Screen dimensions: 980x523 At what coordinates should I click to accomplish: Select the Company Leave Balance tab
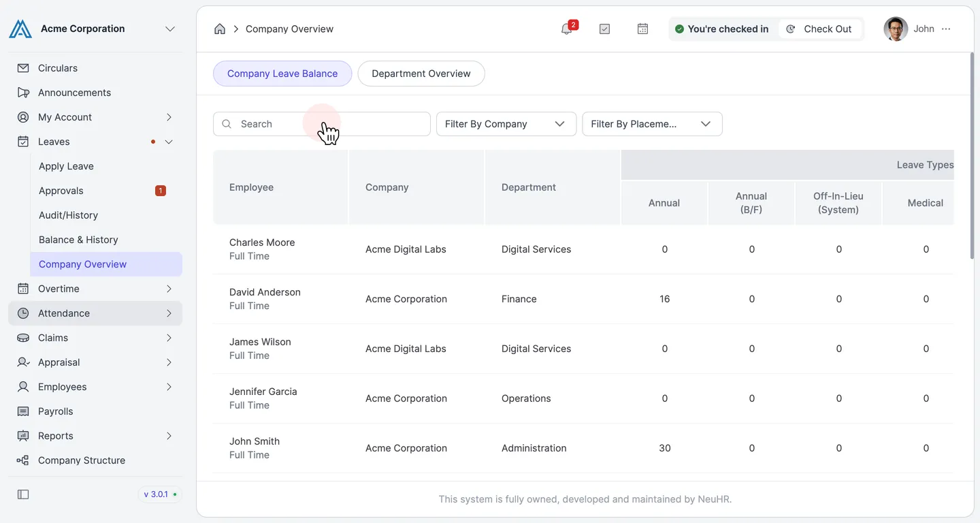point(282,74)
